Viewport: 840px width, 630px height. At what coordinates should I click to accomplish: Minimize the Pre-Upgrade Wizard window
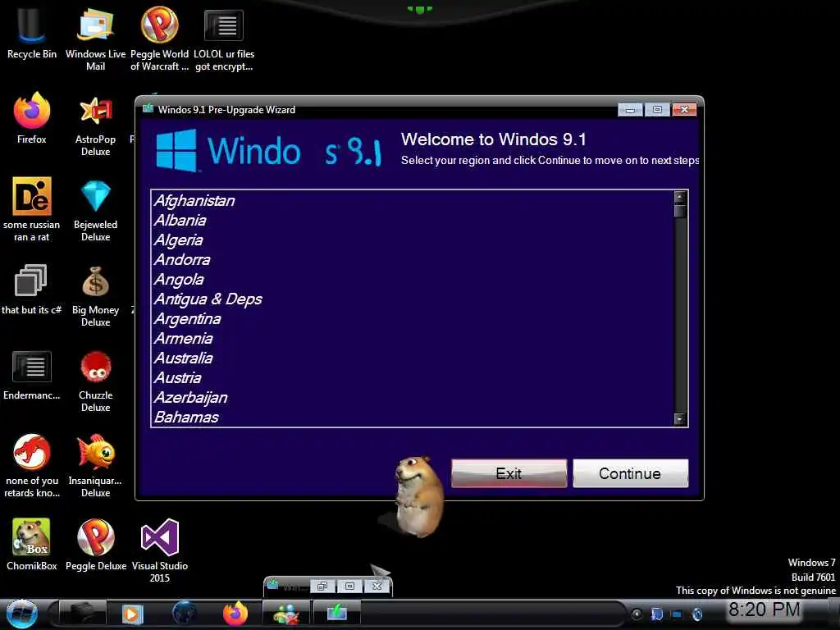[x=630, y=110]
